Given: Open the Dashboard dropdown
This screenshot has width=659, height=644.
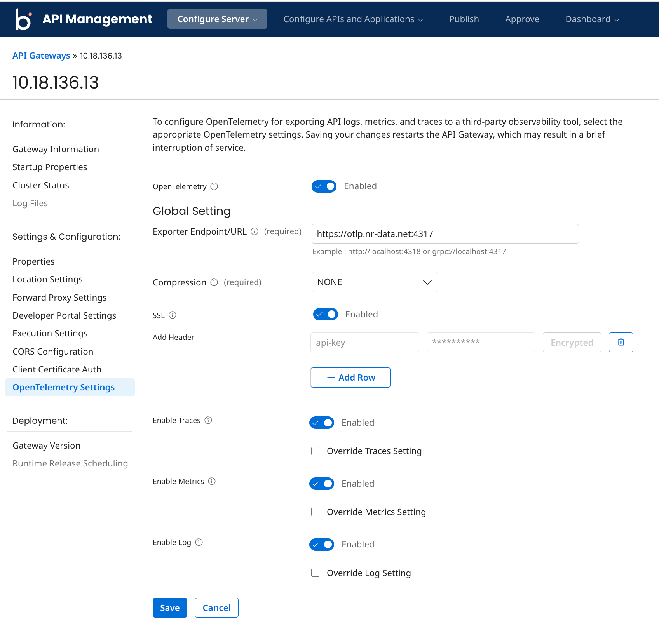Looking at the screenshot, I should [591, 19].
